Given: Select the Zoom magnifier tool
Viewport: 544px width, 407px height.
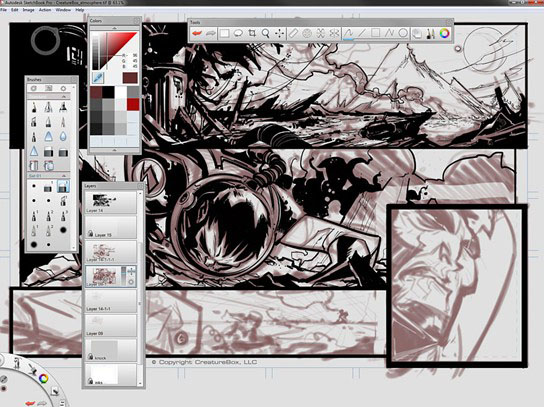Looking at the screenshot, I should click(266, 33).
